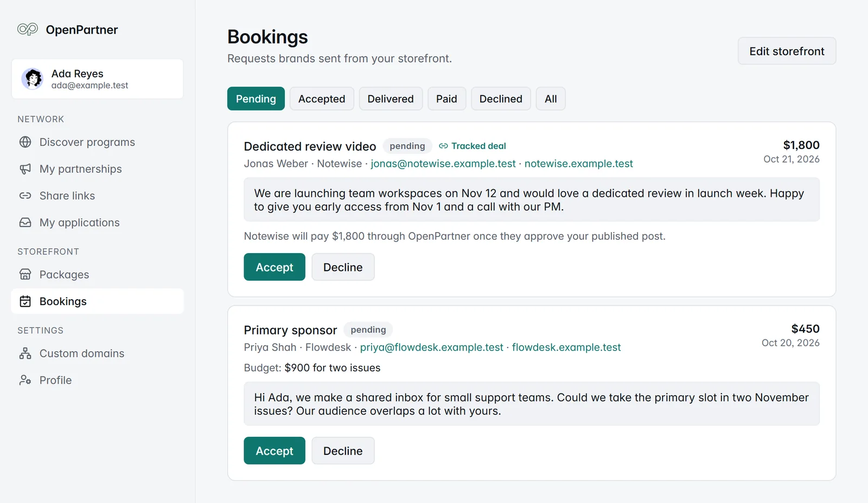Click jonas@notewise.example.test email link
The width and height of the screenshot is (868, 503).
point(443,164)
